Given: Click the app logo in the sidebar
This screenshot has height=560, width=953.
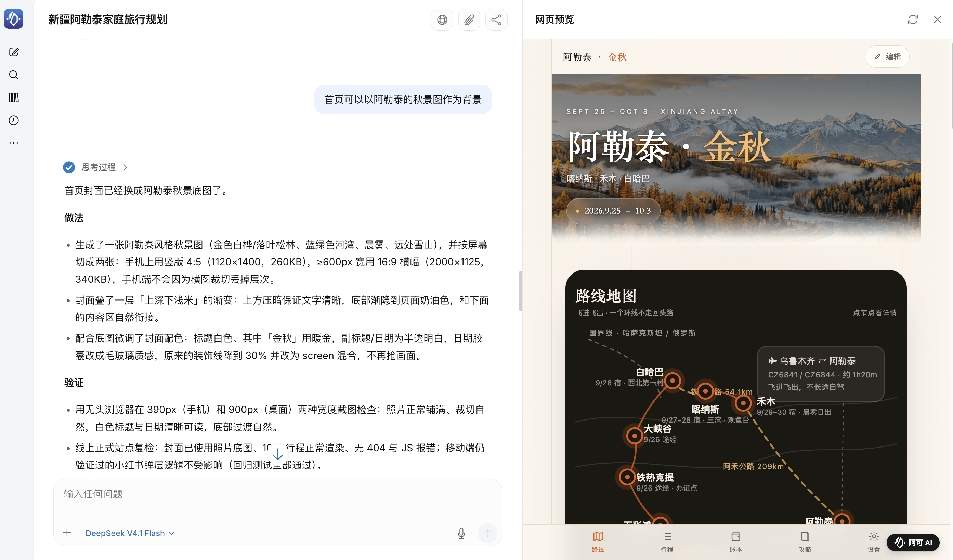Looking at the screenshot, I should pos(14,19).
